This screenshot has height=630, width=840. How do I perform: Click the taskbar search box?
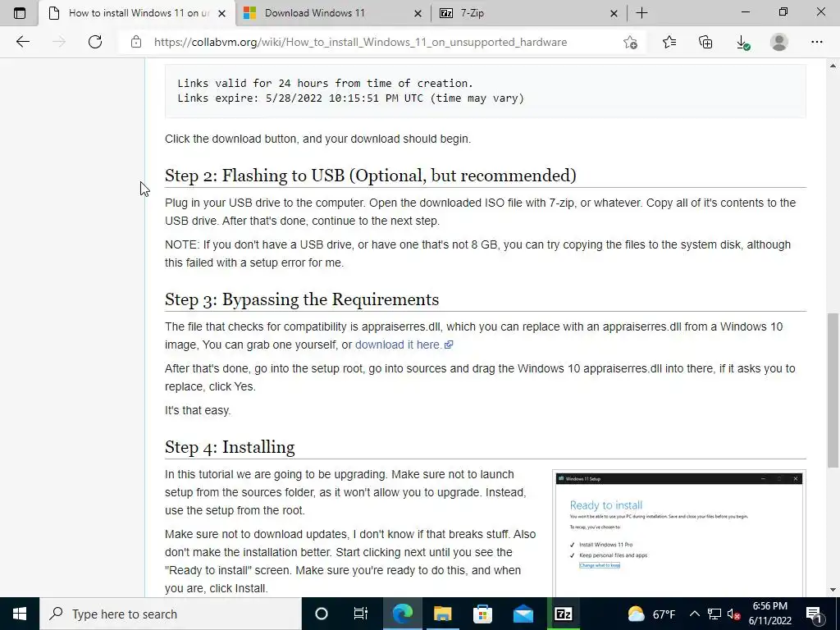point(171,614)
